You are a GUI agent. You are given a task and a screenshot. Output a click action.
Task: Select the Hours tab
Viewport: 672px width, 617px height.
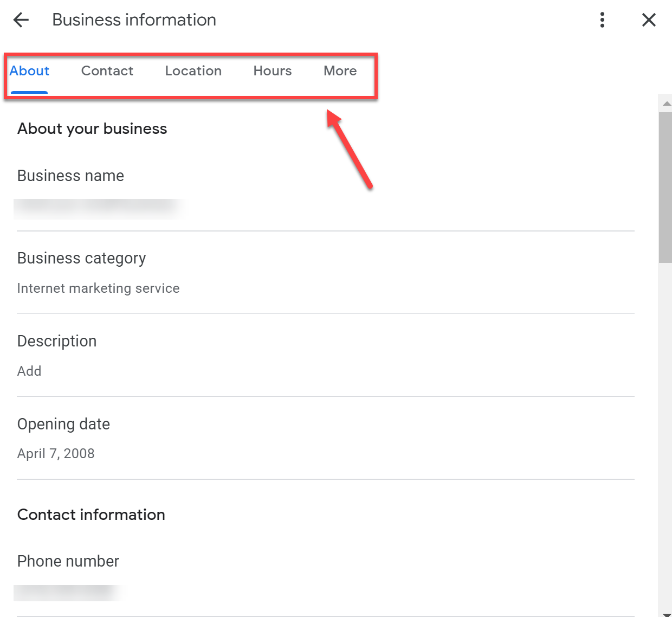click(x=273, y=71)
